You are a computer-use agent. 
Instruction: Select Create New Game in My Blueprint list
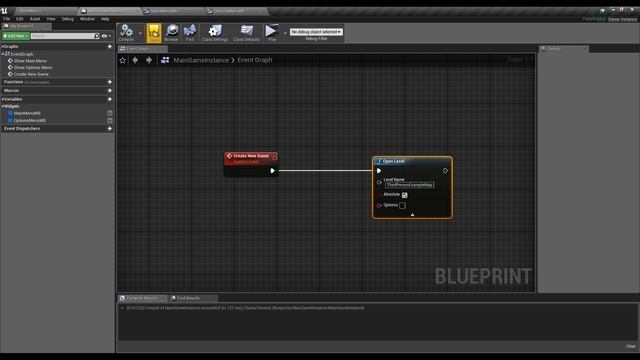[31, 74]
